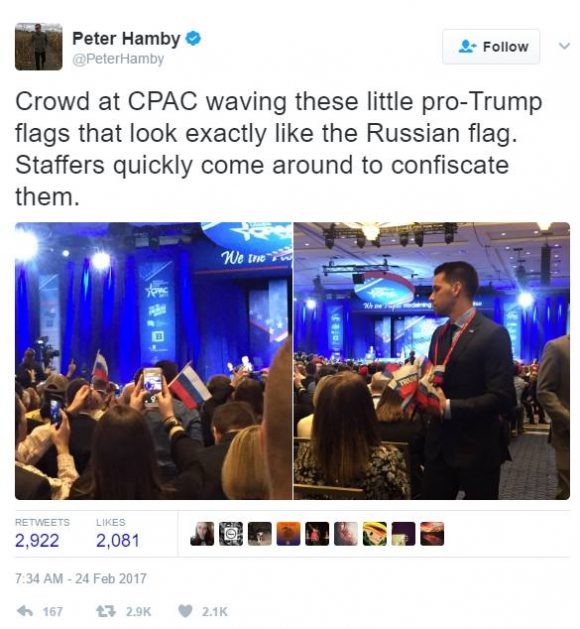The height and width of the screenshot is (629, 580).
Task: Open the first liker's avatar
Action: click(202, 534)
